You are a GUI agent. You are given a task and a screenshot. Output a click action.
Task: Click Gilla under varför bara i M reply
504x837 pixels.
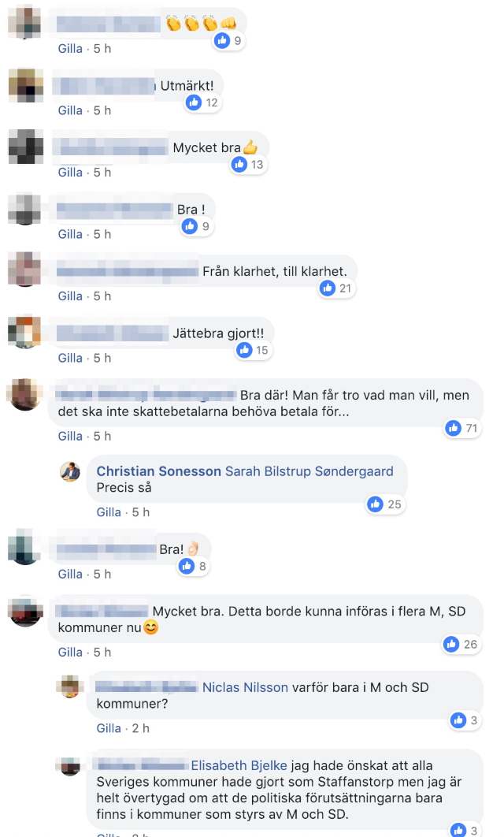coord(109,729)
